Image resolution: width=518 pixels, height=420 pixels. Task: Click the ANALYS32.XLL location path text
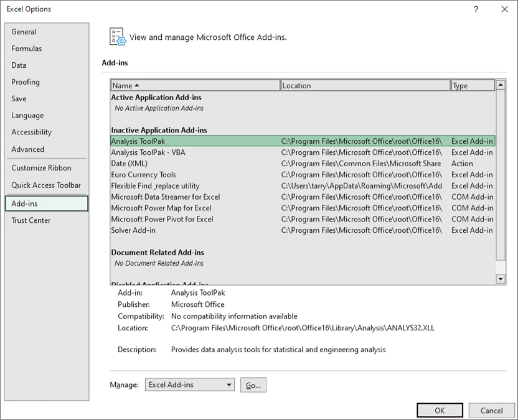point(303,328)
